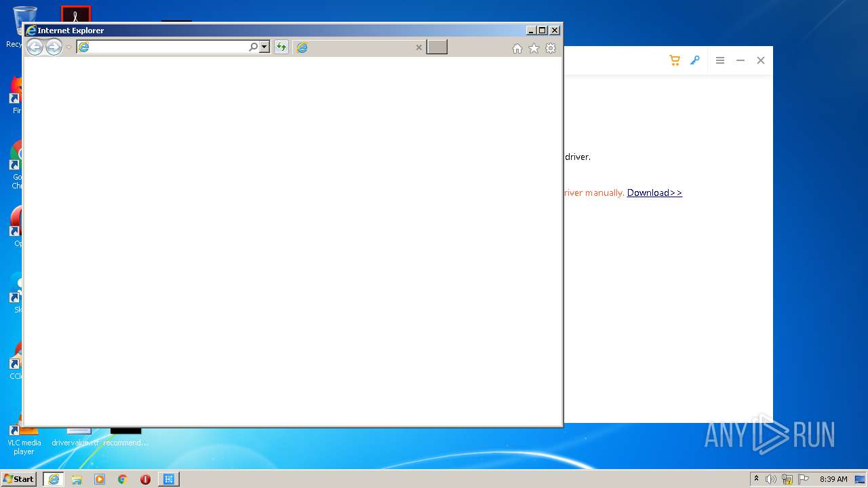Screen dimensions: 868x488
Task: Open the Windows Start menu
Action: click(19, 479)
